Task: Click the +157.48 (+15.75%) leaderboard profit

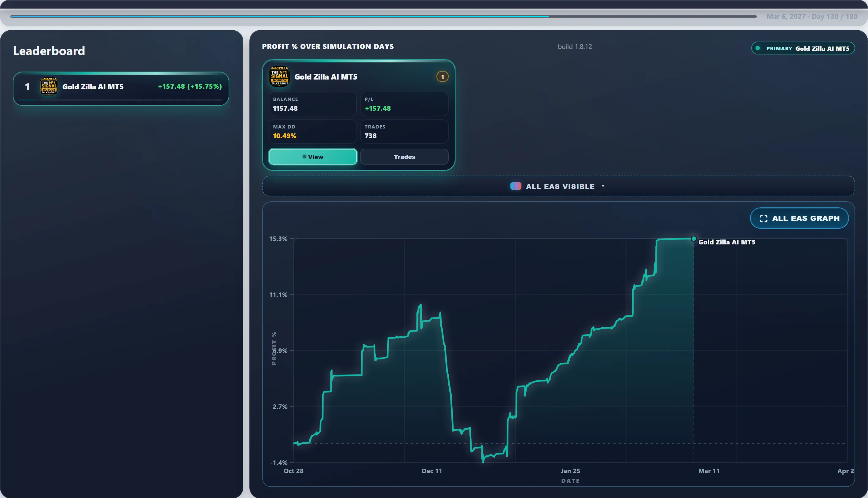Action: [190, 87]
